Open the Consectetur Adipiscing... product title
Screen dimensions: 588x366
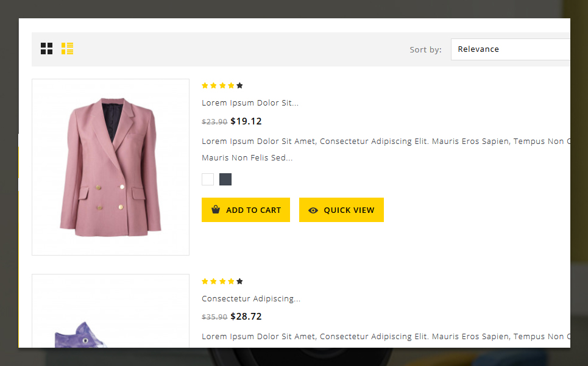(251, 299)
